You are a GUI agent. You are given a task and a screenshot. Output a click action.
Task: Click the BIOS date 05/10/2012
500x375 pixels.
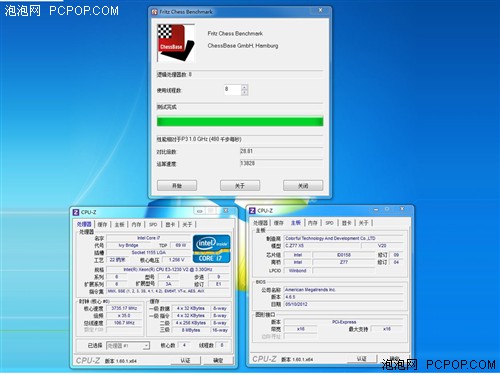click(343, 304)
